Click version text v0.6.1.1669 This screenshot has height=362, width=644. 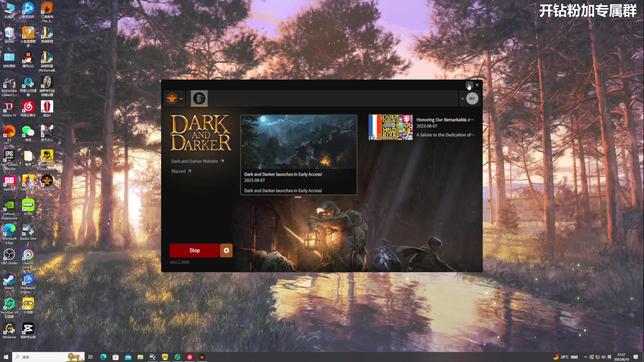click(180, 262)
